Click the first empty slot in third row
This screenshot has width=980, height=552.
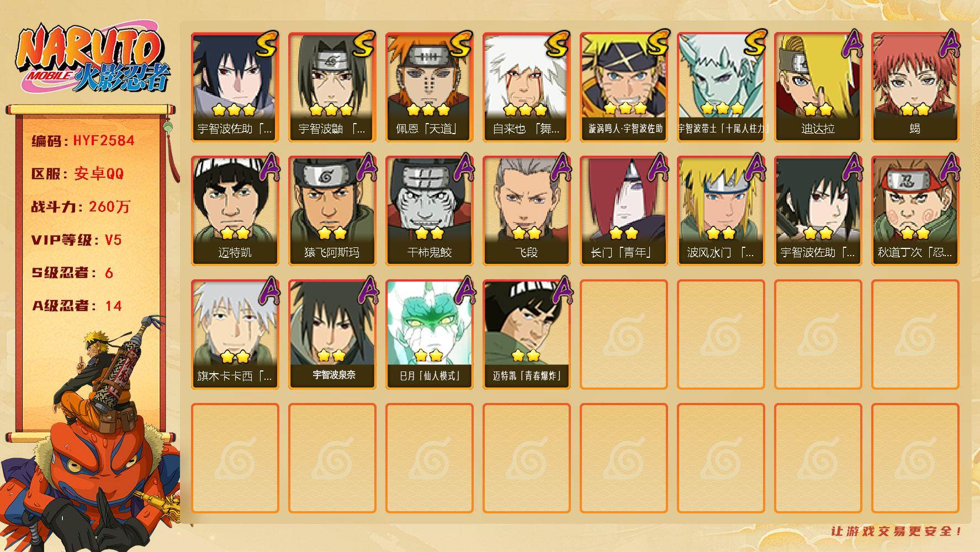[623, 335]
